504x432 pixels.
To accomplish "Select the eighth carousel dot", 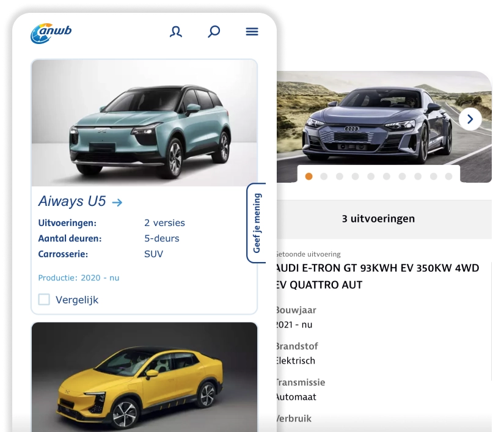I will coord(418,176).
